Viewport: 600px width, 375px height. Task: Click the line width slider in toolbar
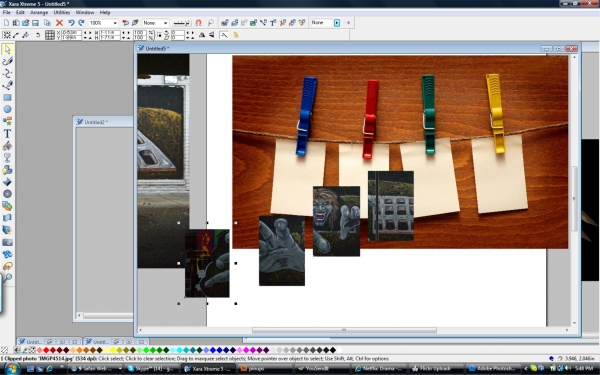coord(181,23)
